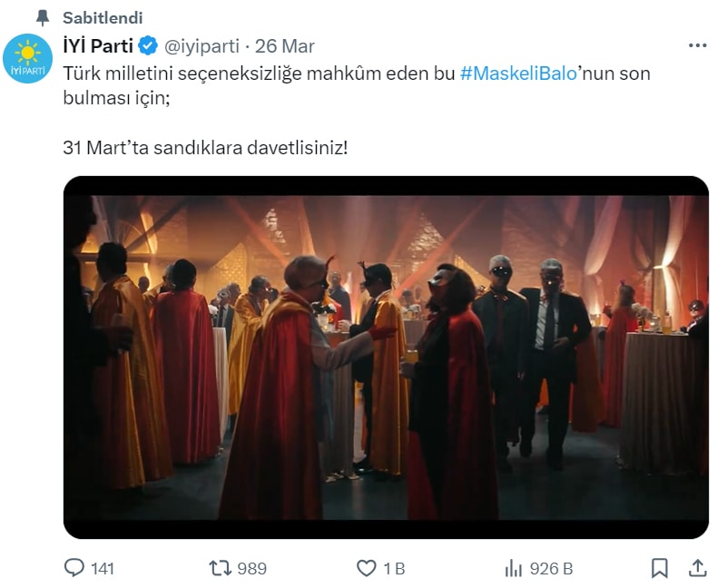Click the pinned pushpin icon
This screenshot has width=727, height=588.
[43, 17]
